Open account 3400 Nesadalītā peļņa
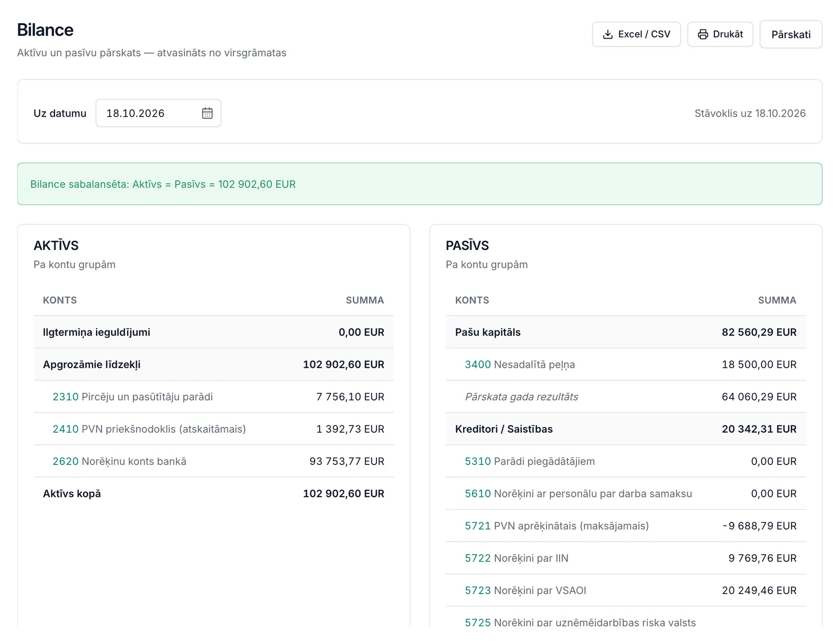840x644 pixels. [520, 365]
